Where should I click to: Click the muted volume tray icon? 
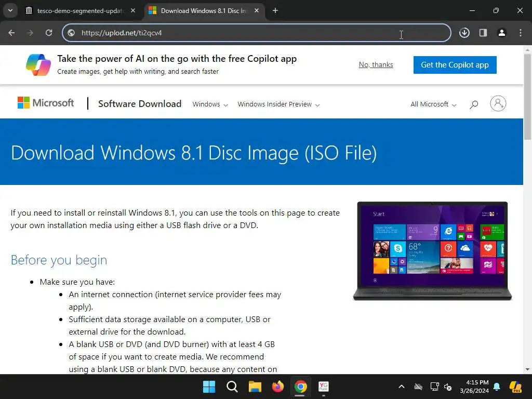(448, 387)
